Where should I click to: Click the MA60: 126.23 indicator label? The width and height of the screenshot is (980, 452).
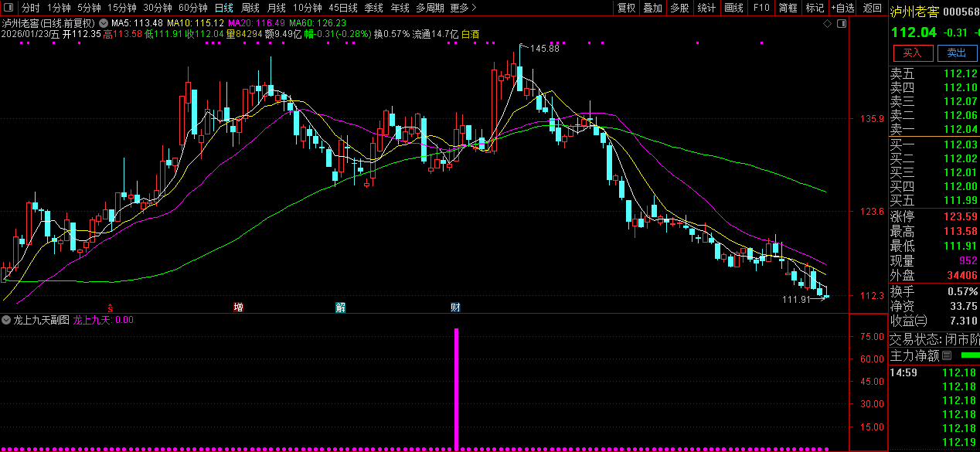tap(318, 23)
